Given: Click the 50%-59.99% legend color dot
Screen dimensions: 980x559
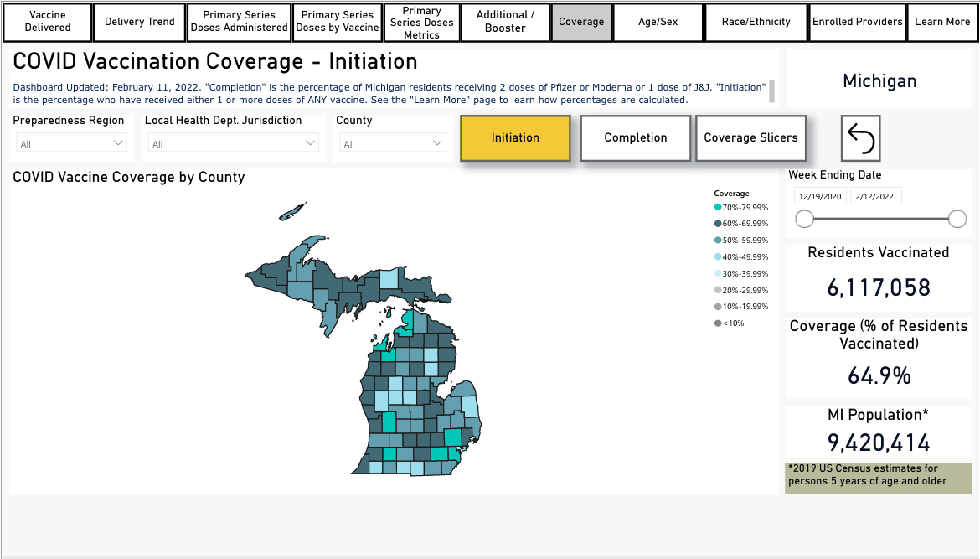Looking at the screenshot, I should click(718, 240).
